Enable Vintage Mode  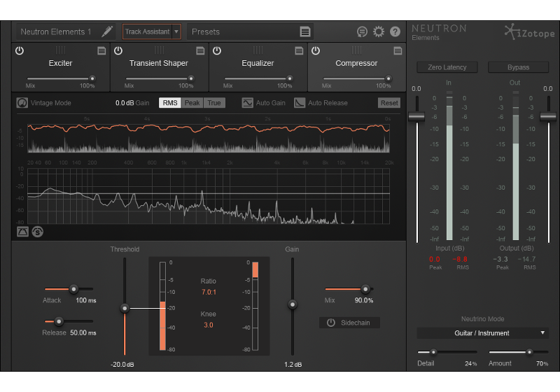(22, 103)
